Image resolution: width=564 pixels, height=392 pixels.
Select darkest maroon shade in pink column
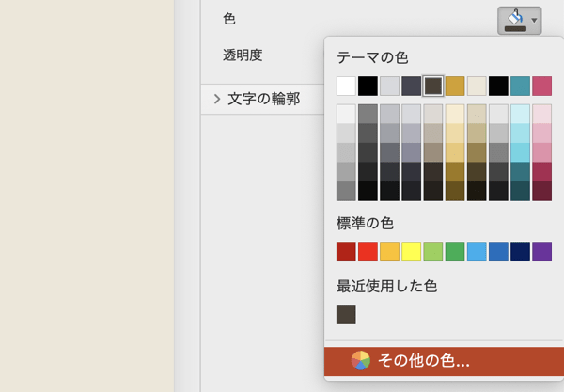(542, 191)
